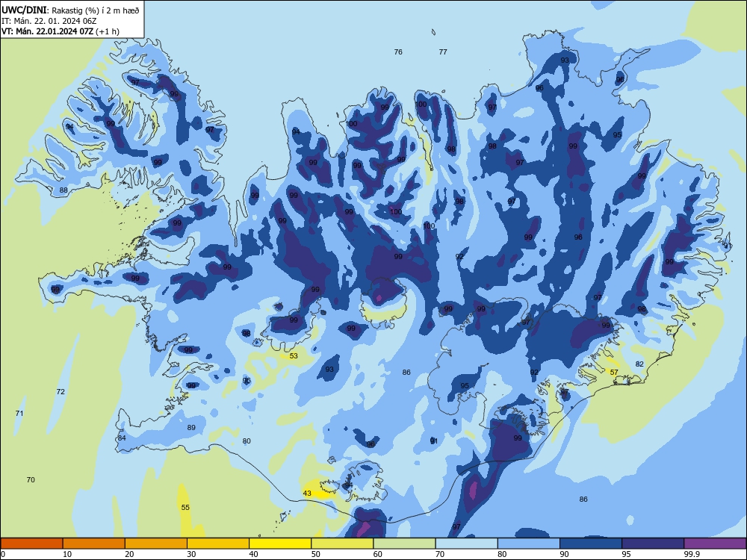Click the humidity value 76 over northern sea

click(398, 52)
